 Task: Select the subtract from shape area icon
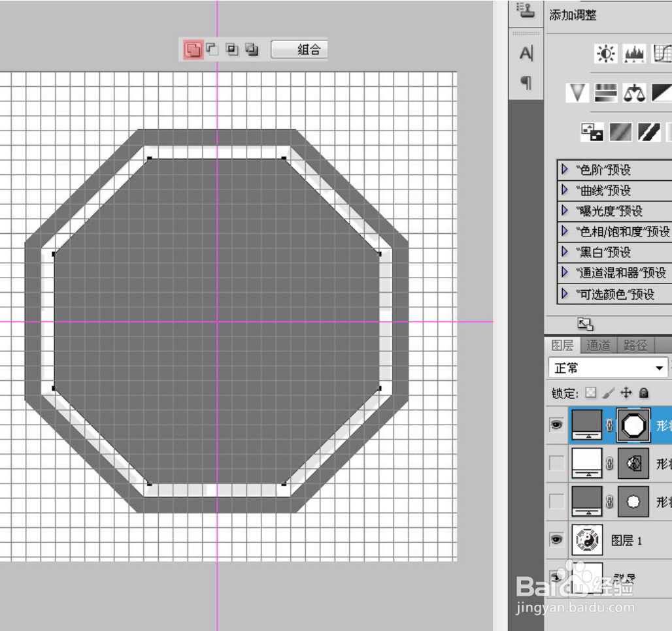212,50
